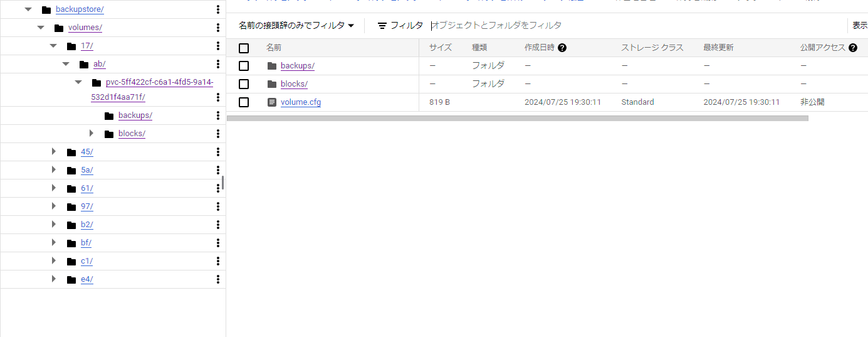Sort by the サイズ column header
Screen dimensions: 868x337
pos(441,48)
